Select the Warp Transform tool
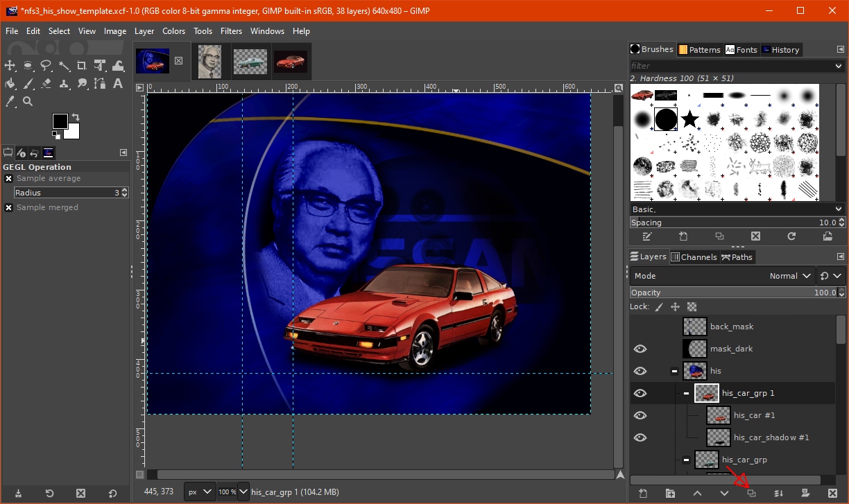The height and width of the screenshot is (504, 849). pyautogui.click(x=118, y=65)
